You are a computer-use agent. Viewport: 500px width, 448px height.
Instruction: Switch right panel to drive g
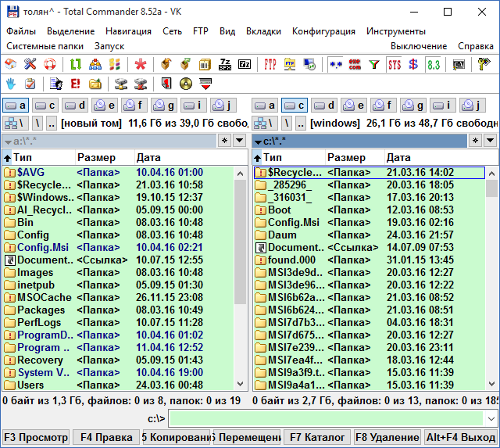pyautogui.click(x=413, y=106)
